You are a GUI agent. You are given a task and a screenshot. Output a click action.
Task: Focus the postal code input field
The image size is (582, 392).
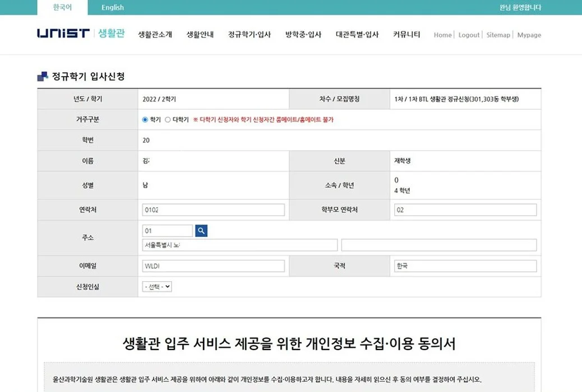[x=168, y=231]
